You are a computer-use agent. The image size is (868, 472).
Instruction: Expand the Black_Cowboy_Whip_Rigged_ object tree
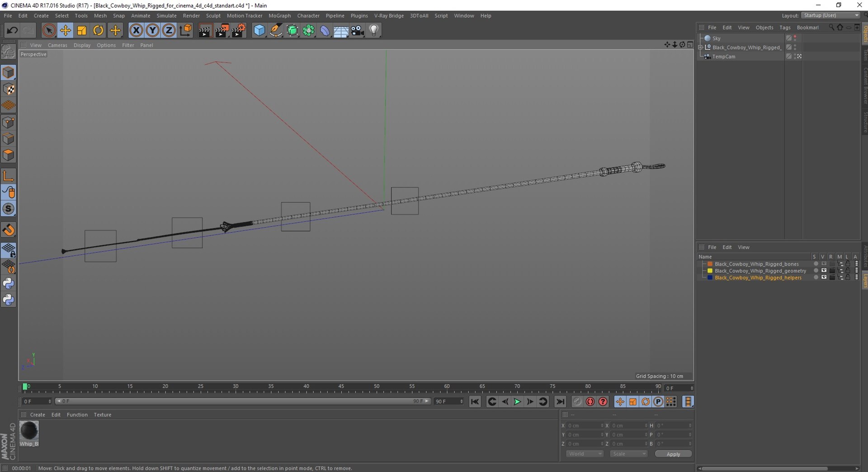pyautogui.click(x=700, y=48)
